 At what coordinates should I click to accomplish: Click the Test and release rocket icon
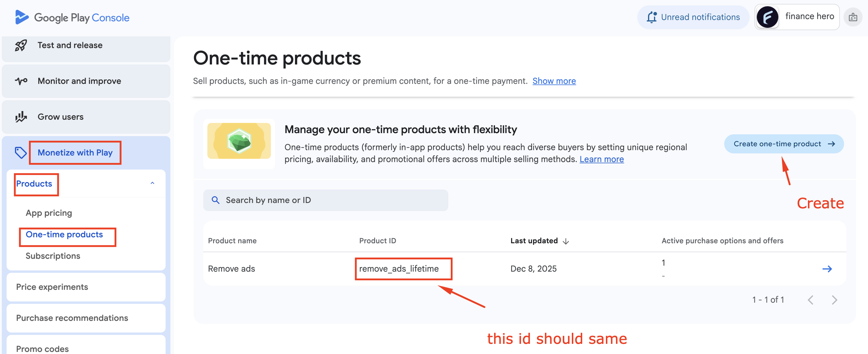click(21, 45)
